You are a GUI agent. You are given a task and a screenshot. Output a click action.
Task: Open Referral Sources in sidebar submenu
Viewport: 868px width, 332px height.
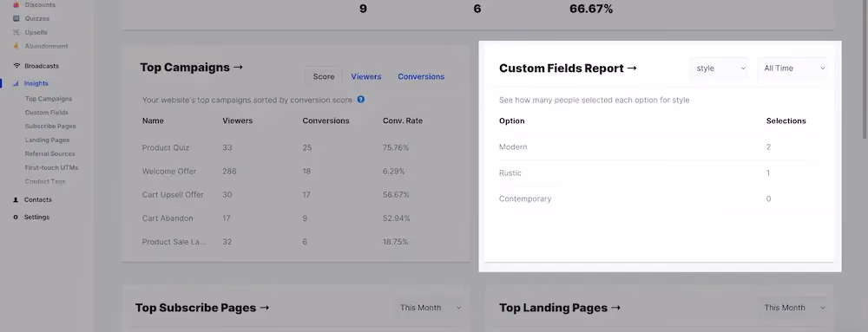49,153
